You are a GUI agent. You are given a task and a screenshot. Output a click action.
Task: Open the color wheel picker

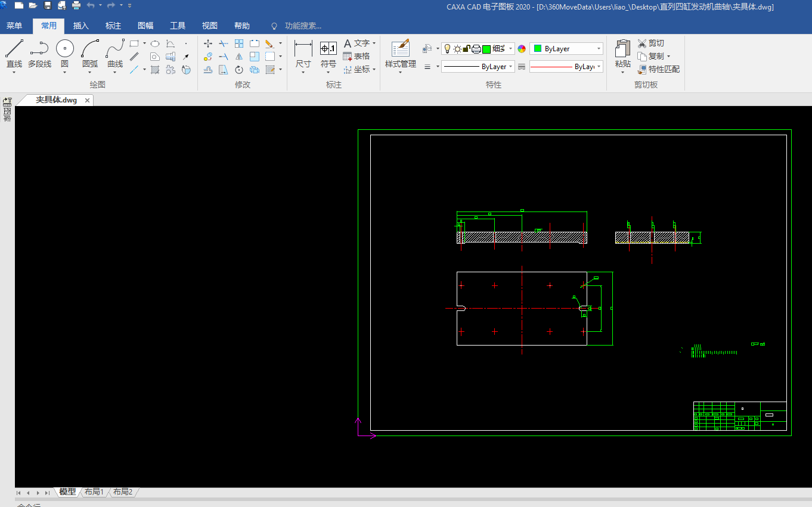click(522, 49)
